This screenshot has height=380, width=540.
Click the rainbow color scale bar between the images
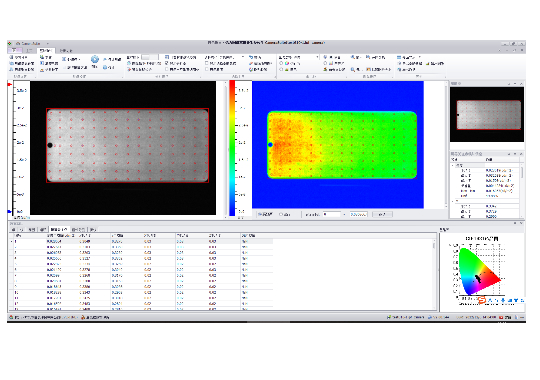(x=232, y=148)
